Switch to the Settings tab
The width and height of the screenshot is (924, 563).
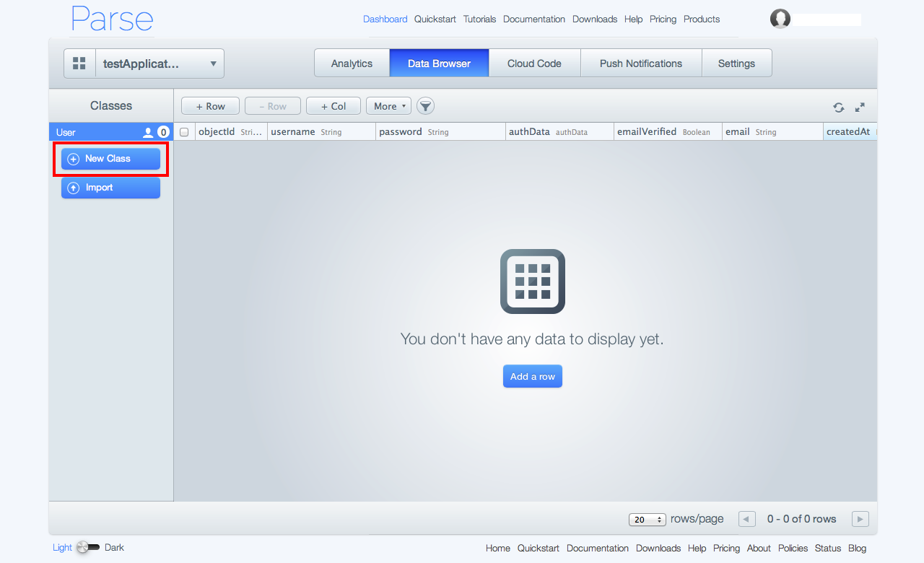click(736, 64)
